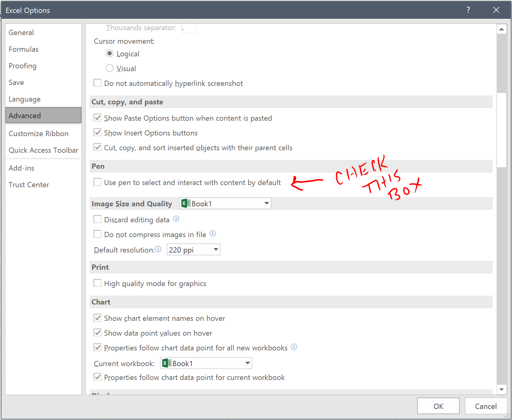
Task: Enable Use pen to select and interact checkbox
Action: (x=98, y=182)
